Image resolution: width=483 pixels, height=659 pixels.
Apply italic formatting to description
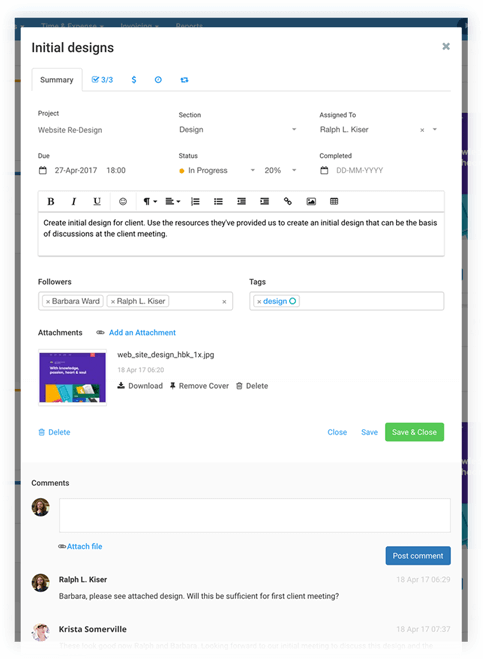click(x=74, y=202)
